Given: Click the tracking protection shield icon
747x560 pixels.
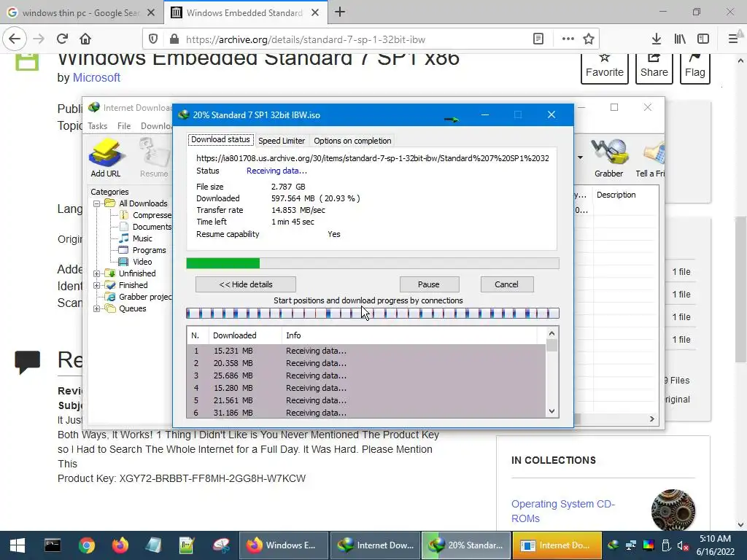Looking at the screenshot, I should [x=153, y=39].
